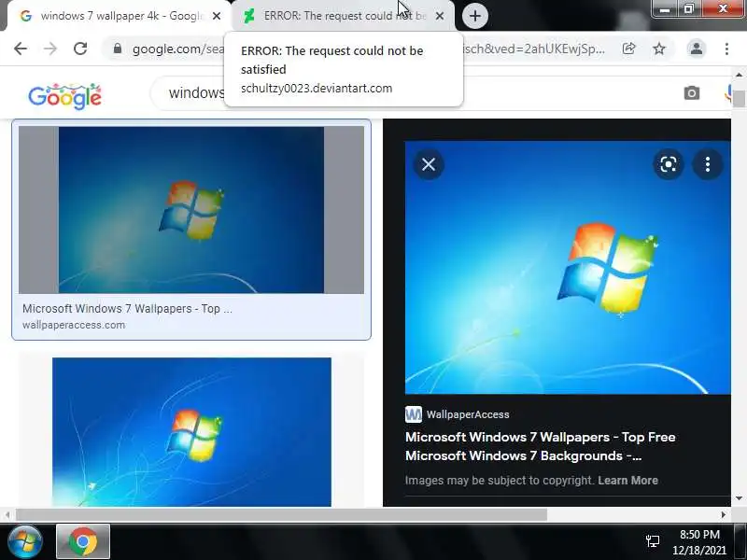Click the Chrome taskbar icon
747x560 pixels.
(83, 541)
